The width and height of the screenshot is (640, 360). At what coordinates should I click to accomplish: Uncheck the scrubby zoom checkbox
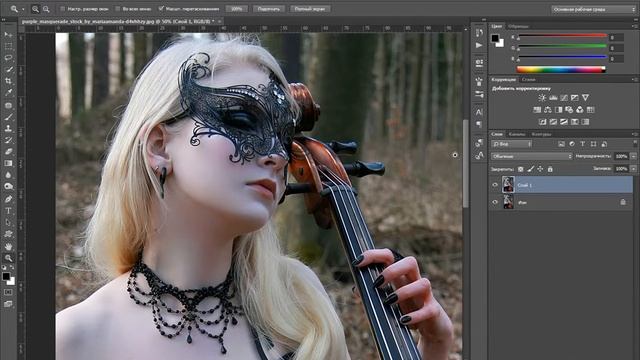point(161,9)
